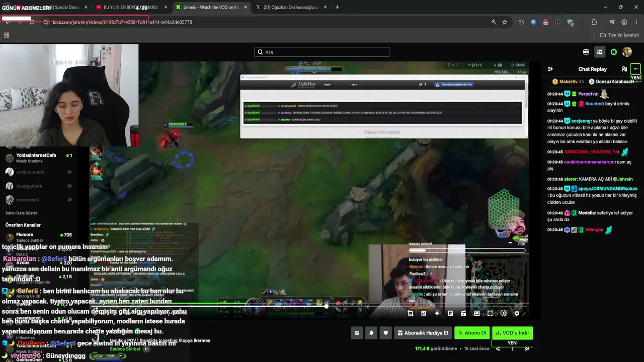
Task: Click the MakerSv top gifter entry
Action: coord(568,81)
